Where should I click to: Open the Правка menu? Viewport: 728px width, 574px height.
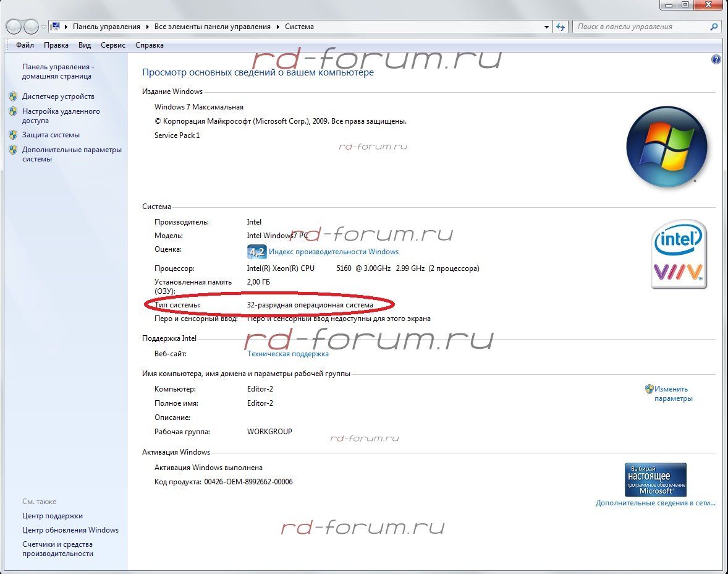click(x=56, y=45)
